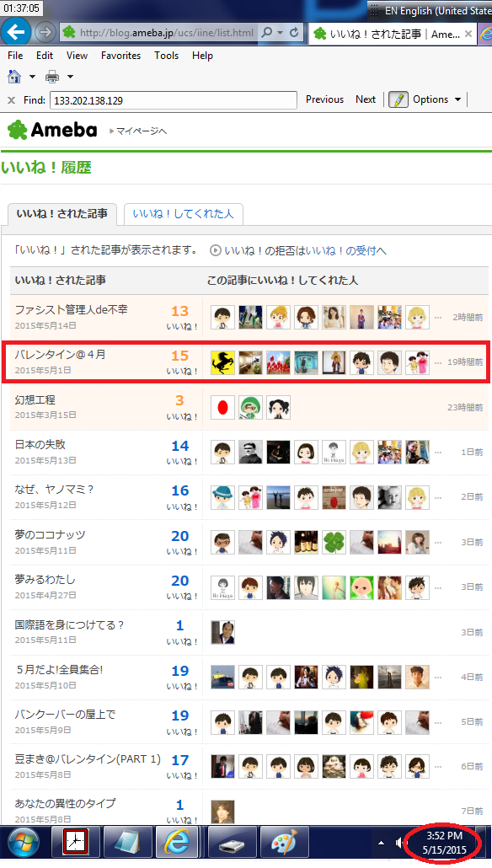Open the article 夢のココナッツ

click(x=51, y=535)
